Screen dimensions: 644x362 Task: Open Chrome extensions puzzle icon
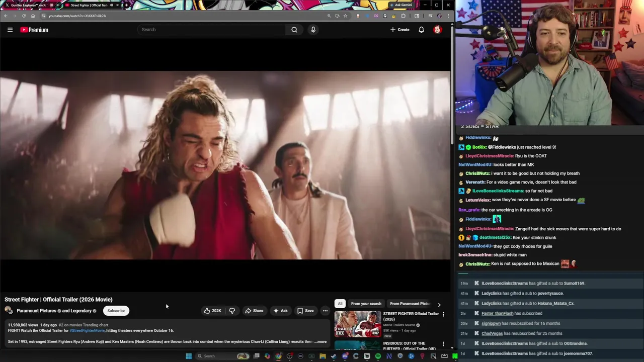[x=404, y=16]
